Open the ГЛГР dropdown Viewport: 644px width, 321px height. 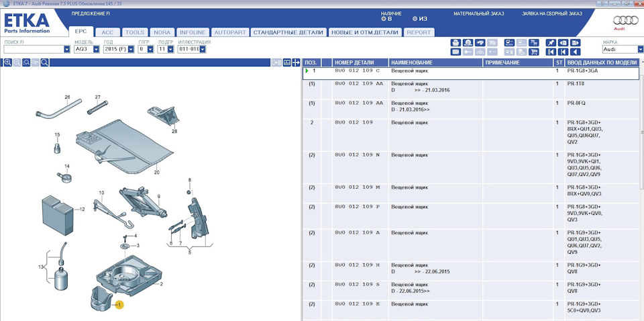150,49
